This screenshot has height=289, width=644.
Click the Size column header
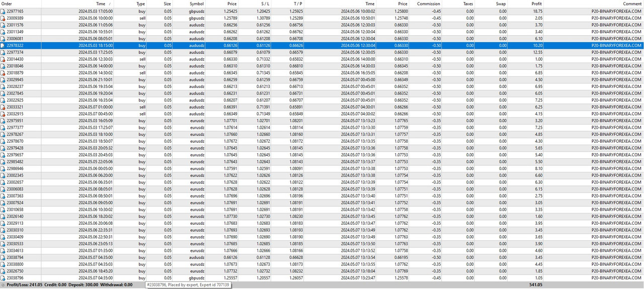point(167,4)
